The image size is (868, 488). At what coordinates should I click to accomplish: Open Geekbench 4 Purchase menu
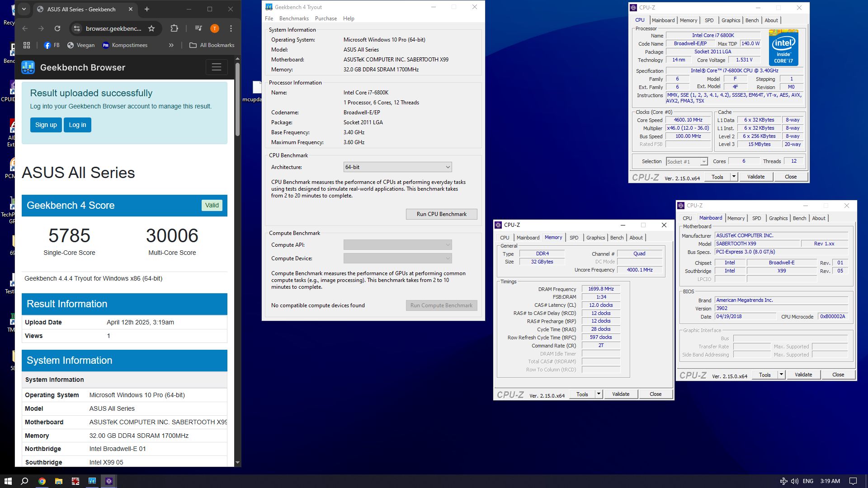pyautogui.click(x=326, y=19)
